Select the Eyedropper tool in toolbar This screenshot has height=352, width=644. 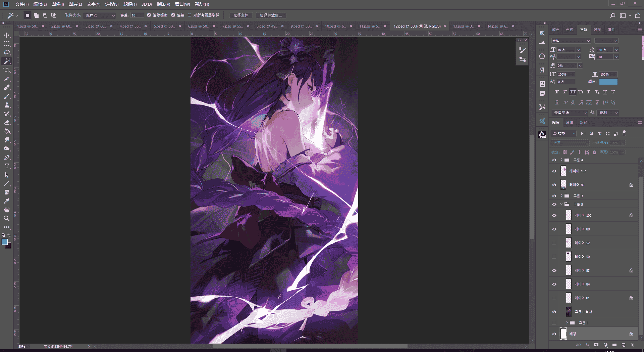tap(7, 201)
